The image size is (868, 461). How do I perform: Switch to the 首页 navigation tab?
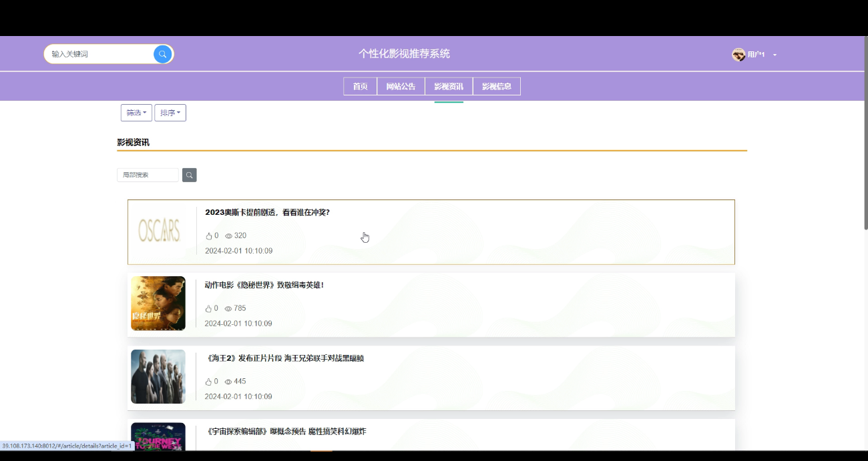click(360, 86)
